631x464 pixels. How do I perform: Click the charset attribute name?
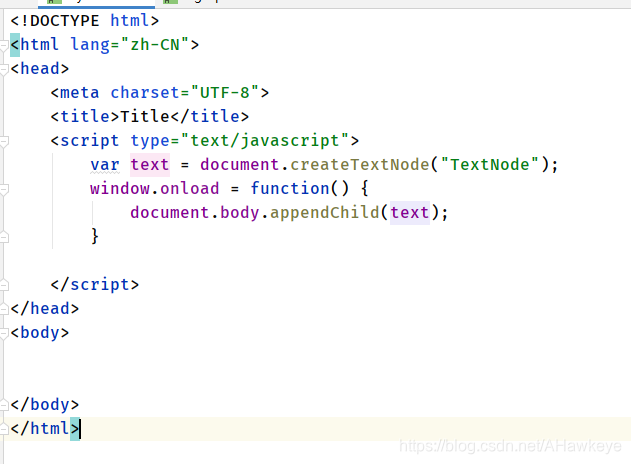(x=144, y=93)
